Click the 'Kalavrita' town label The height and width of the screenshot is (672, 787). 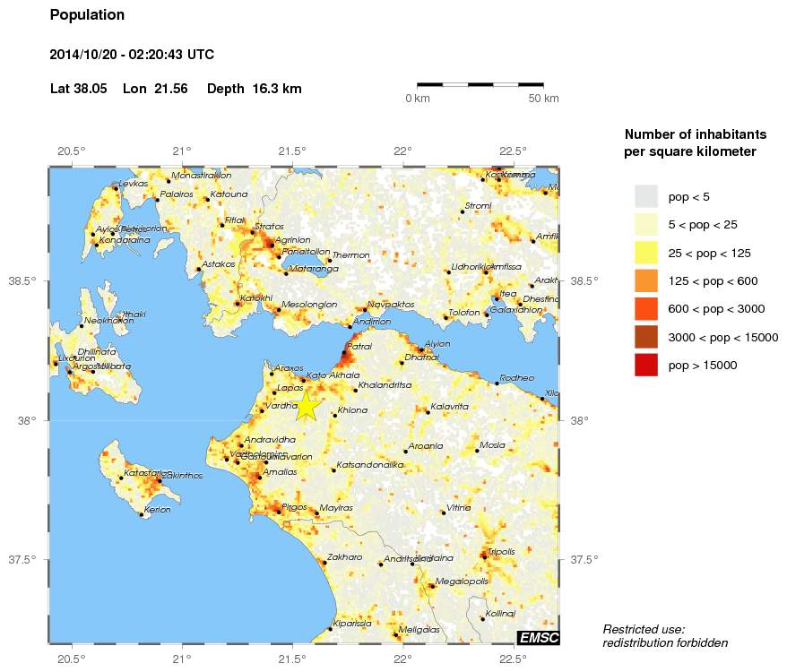pos(450,406)
